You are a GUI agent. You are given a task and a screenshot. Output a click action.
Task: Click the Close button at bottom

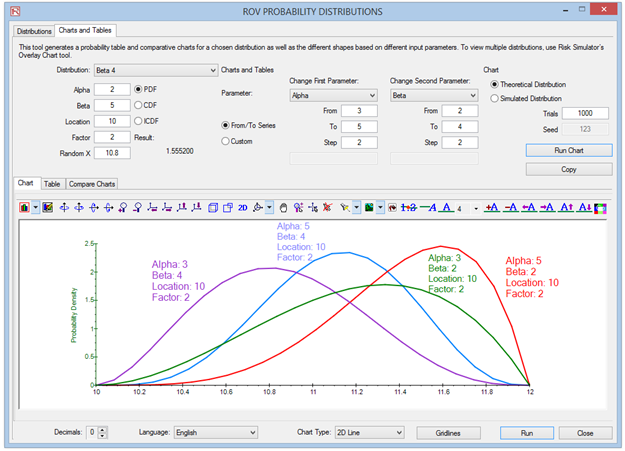(585, 433)
